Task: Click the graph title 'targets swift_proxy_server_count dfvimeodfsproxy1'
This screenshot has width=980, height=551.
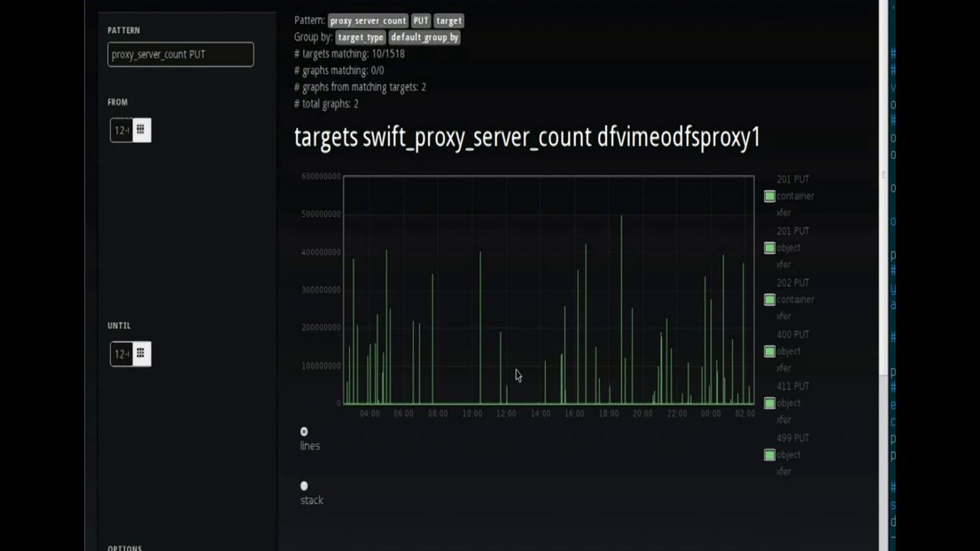Action: tap(527, 138)
